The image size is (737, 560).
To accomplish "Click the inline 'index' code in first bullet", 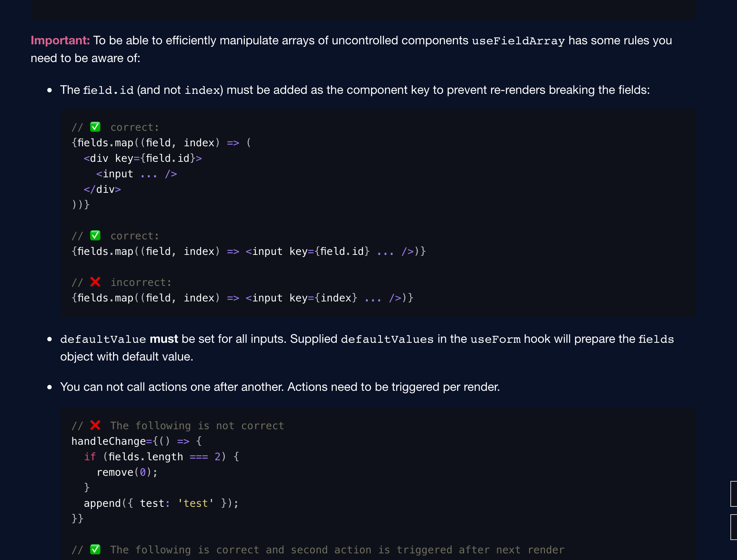I will (202, 90).
